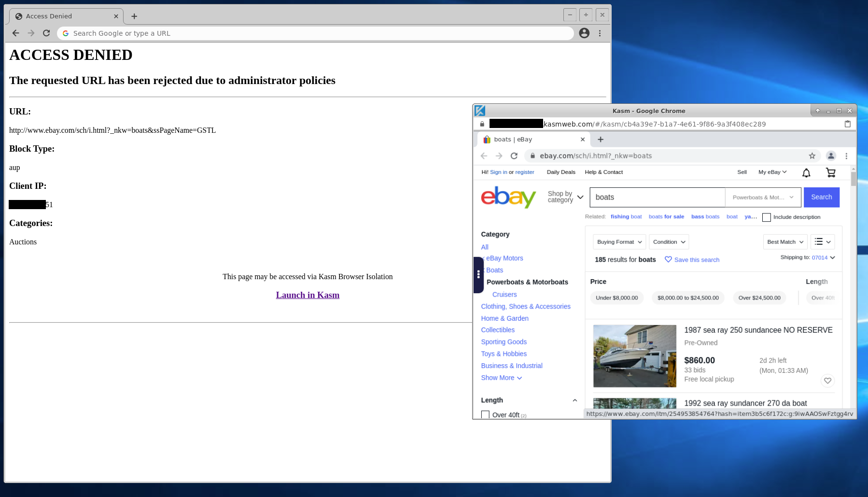Click the Launch in Kasm link
This screenshot has height=497, width=868.
click(308, 295)
